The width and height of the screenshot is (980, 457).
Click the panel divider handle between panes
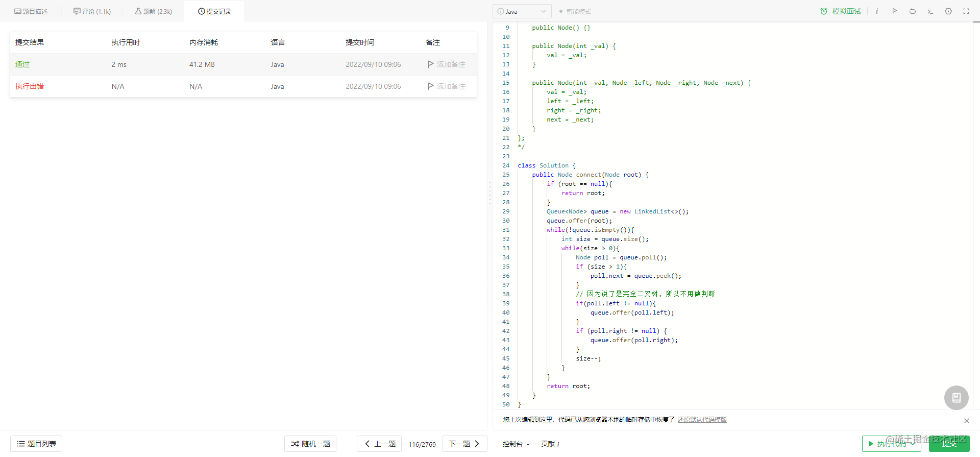[x=490, y=193]
